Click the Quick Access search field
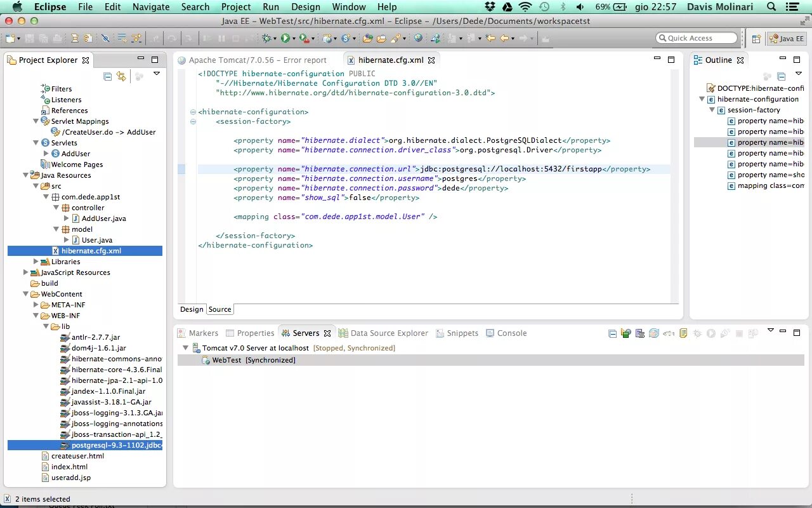 pos(697,38)
